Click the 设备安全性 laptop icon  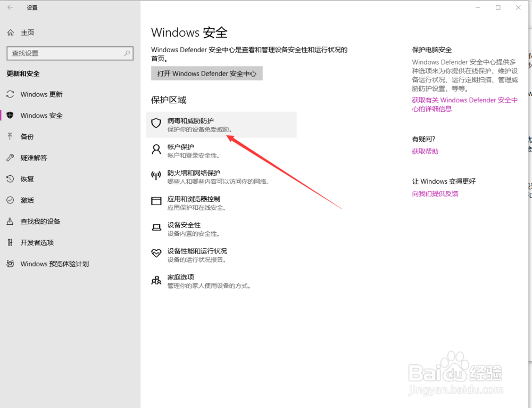156,227
